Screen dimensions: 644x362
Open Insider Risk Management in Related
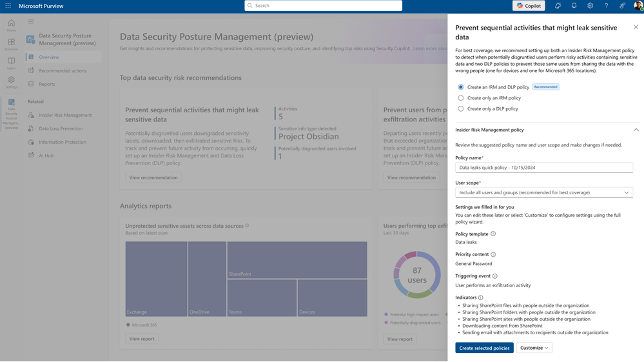coord(65,115)
